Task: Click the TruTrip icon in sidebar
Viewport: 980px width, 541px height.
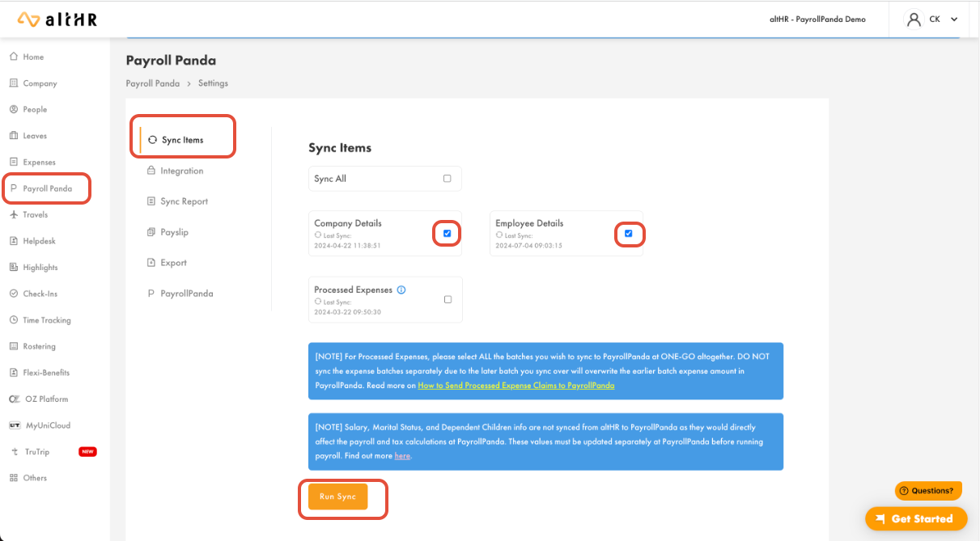Action: tap(14, 452)
